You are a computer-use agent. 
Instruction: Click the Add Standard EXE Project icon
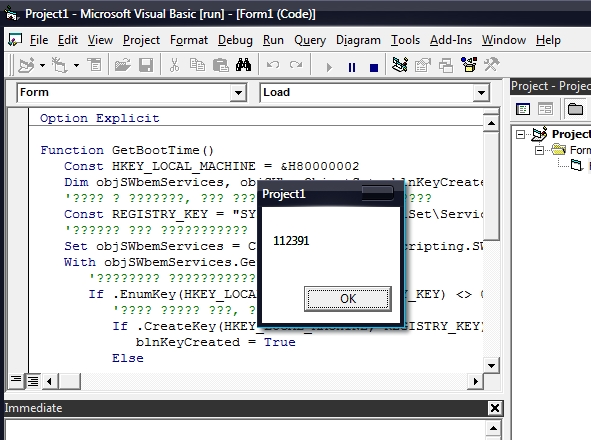coord(26,65)
